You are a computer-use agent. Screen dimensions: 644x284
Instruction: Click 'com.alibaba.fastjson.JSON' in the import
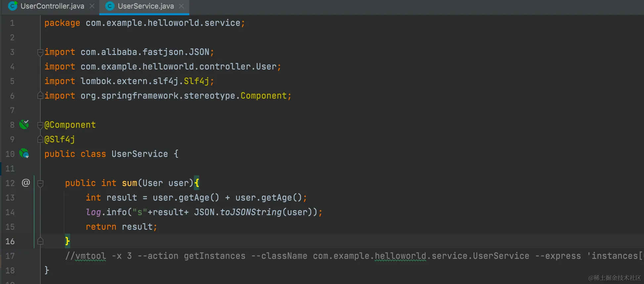(x=145, y=52)
